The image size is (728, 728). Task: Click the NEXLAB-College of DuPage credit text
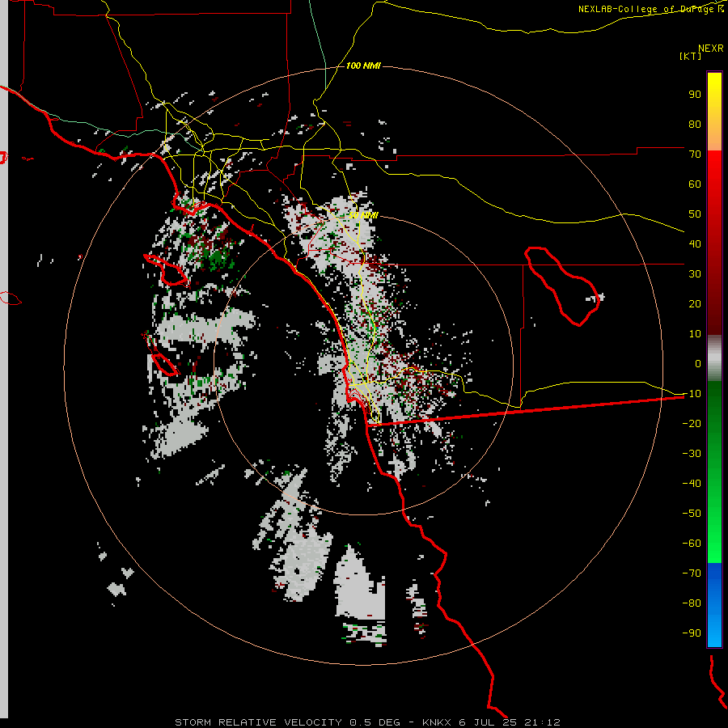[651, 9]
